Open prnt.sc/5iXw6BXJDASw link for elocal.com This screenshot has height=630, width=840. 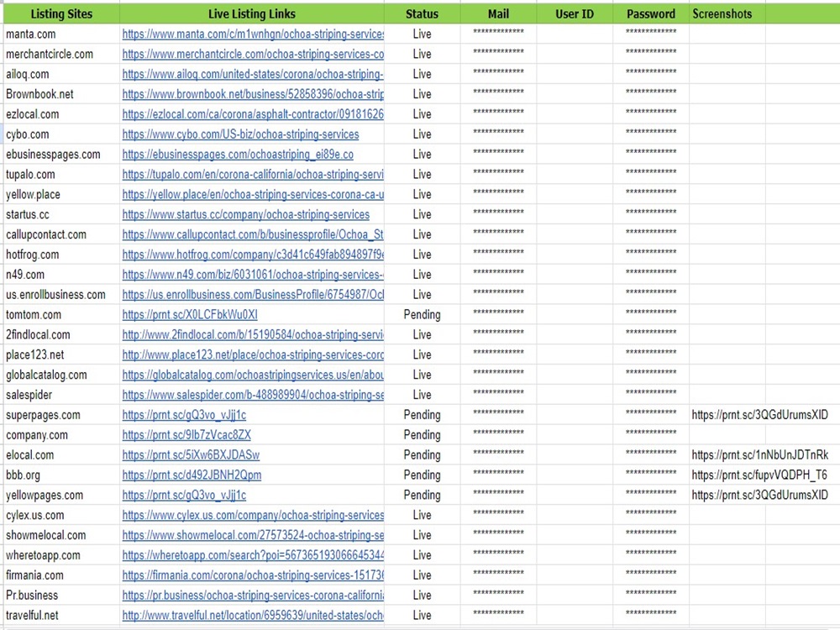pos(191,455)
